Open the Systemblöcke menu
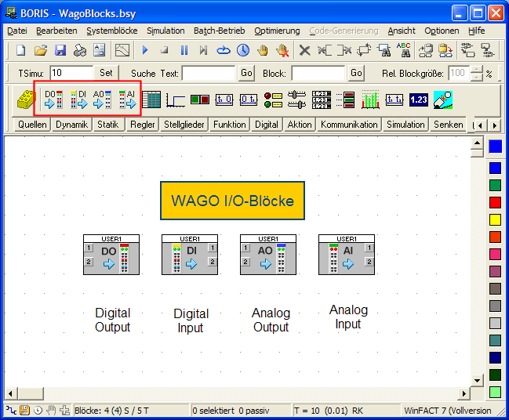 (111, 31)
